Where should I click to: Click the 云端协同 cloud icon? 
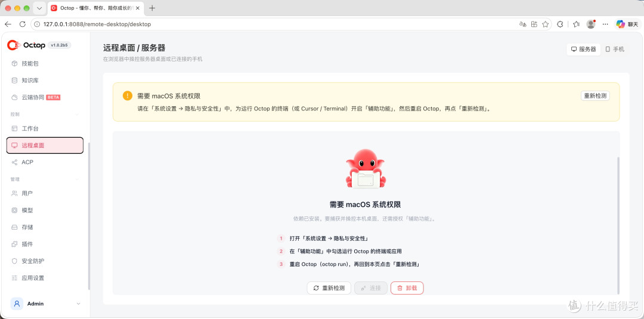(14, 97)
